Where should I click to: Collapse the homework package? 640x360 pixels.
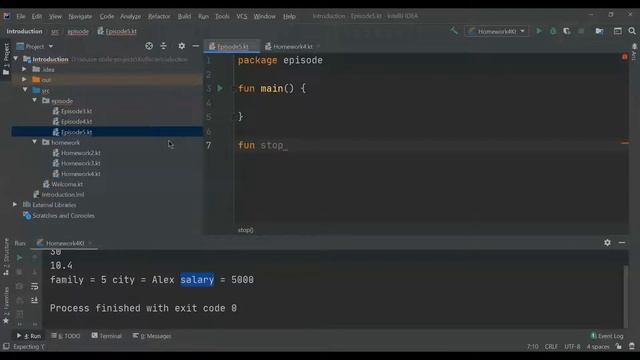click(35, 142)
